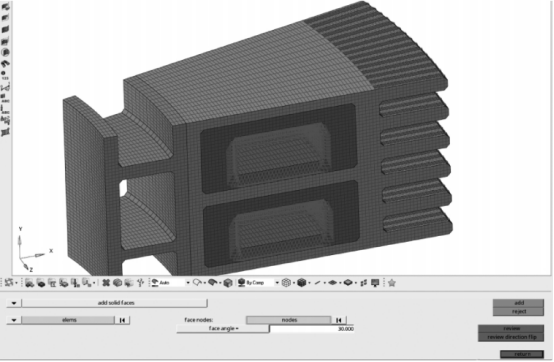Toggle the face angle option switch
The width and height of the screenshot is (554, 362).
click(223, 328)
